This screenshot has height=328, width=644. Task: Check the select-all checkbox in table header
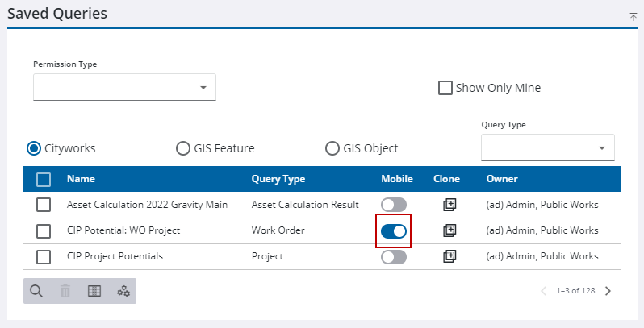click(44, 180)
